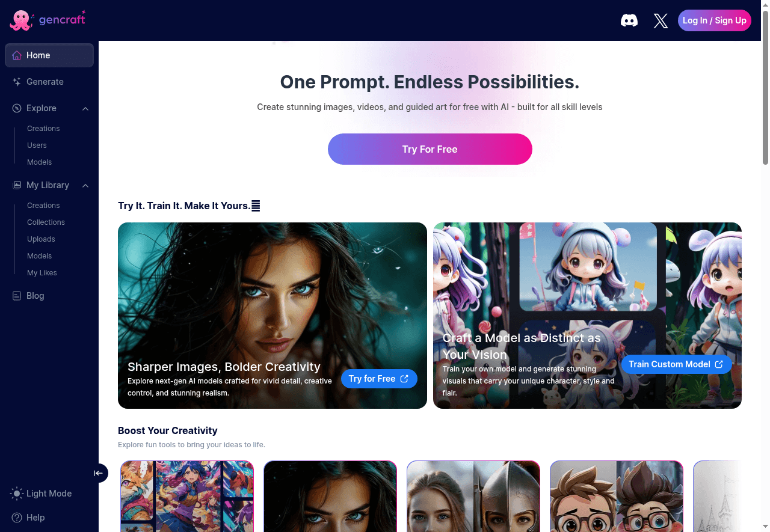770x532 pixels.
Task: Collapse the Explore section chevron
Action: [x=85, y=108]
